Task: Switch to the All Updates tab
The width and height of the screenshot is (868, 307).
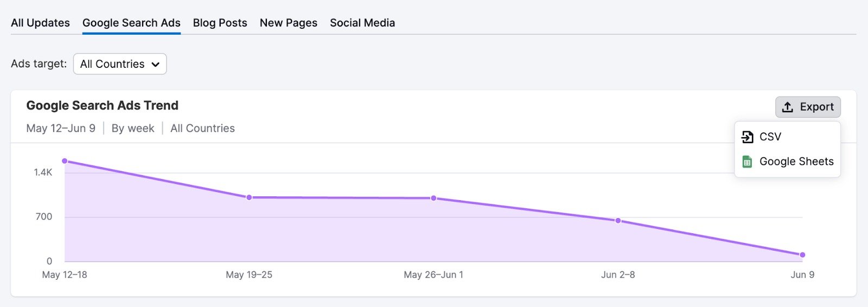Action: point(40,23)
